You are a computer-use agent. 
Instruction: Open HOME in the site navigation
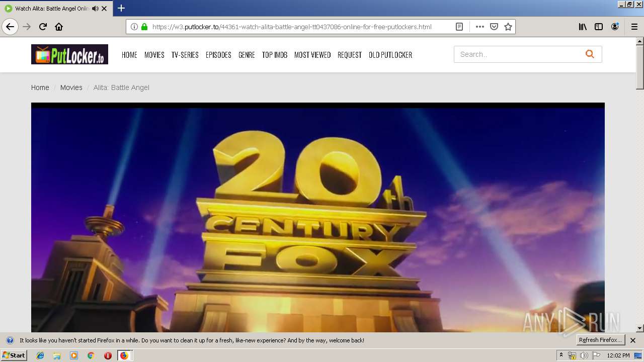[129, 55]
